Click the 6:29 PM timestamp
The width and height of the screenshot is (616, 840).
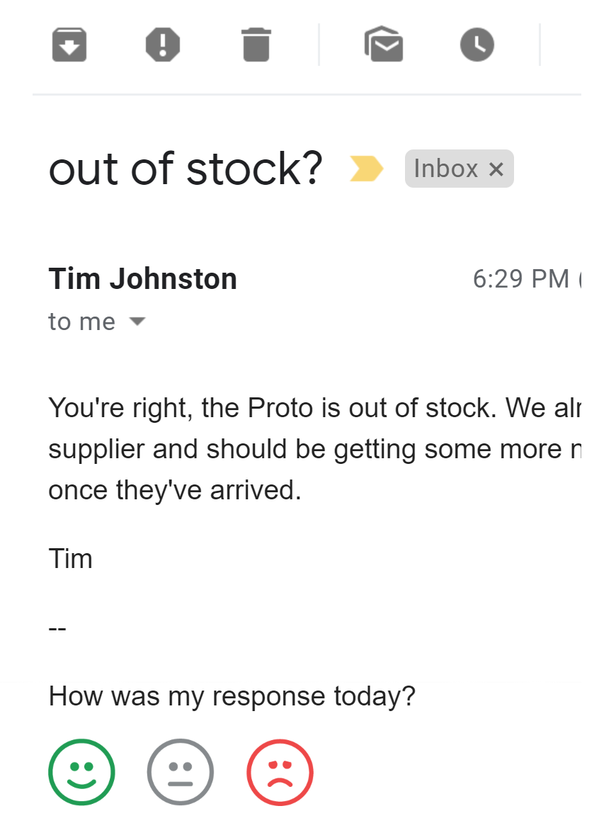click(x=520, y=279)
